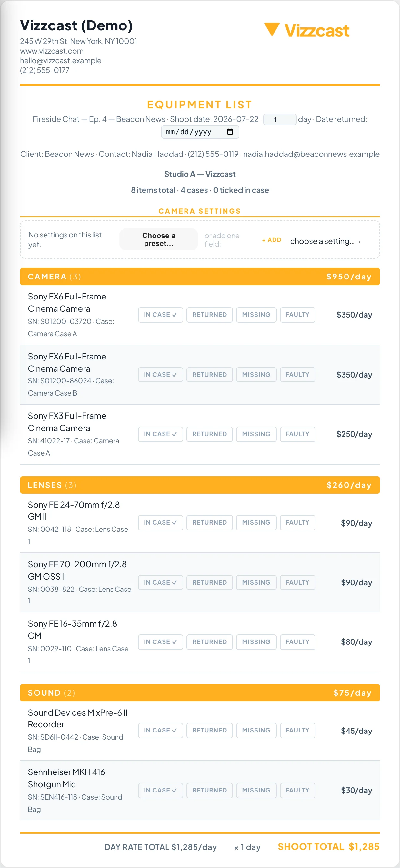Viewport: 400px width, 868px height.
Task: Mark Sennheiser MKH 416 as Returned
Action: point(210,790)
